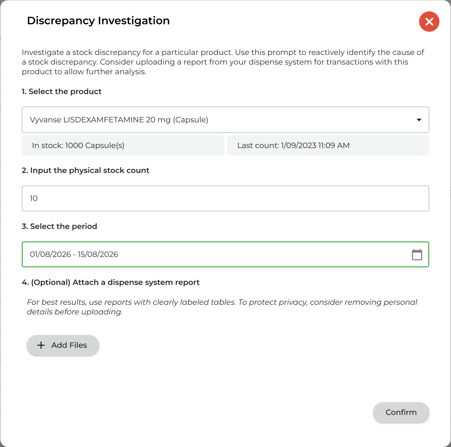Confirm the discrepancy investigation
This screenshot has height=447, width=451.
[x=401, y=412]
